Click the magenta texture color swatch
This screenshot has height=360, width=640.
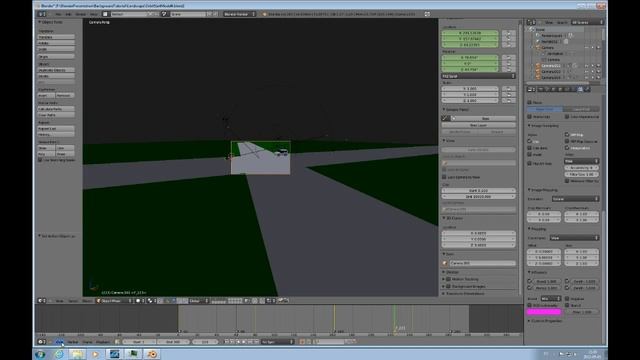click(544, 312)
